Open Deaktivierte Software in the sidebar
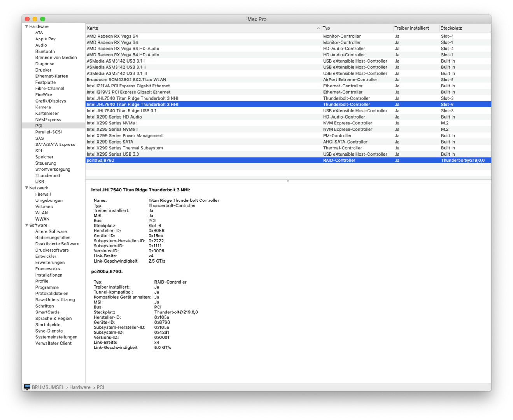 click(57, 244)
